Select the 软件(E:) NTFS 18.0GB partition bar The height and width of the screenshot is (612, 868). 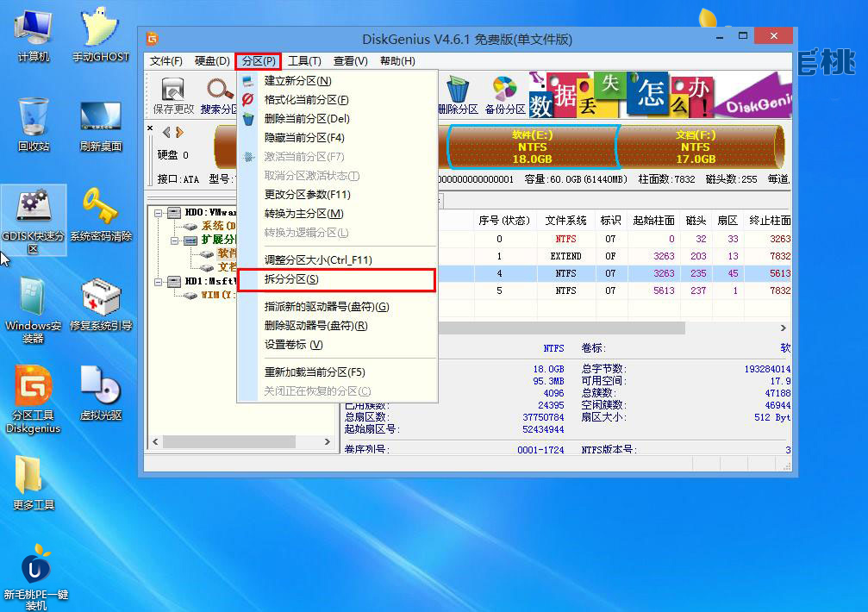pyautogui.click(x=533, y=147)
